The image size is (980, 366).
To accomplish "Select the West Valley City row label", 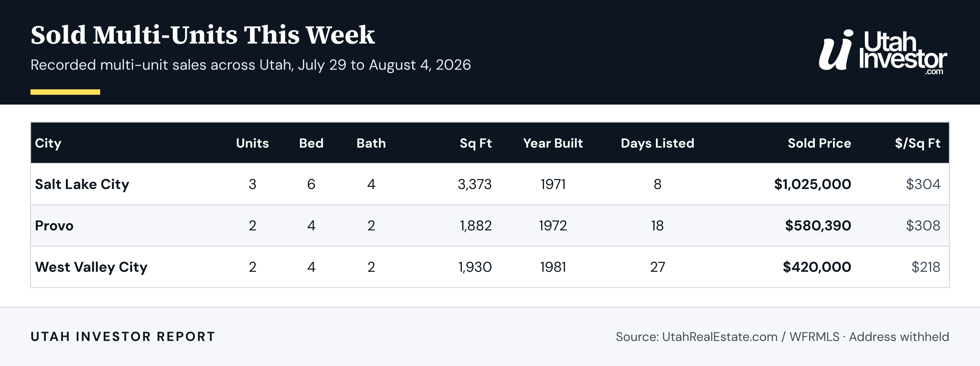I will 91,267.
